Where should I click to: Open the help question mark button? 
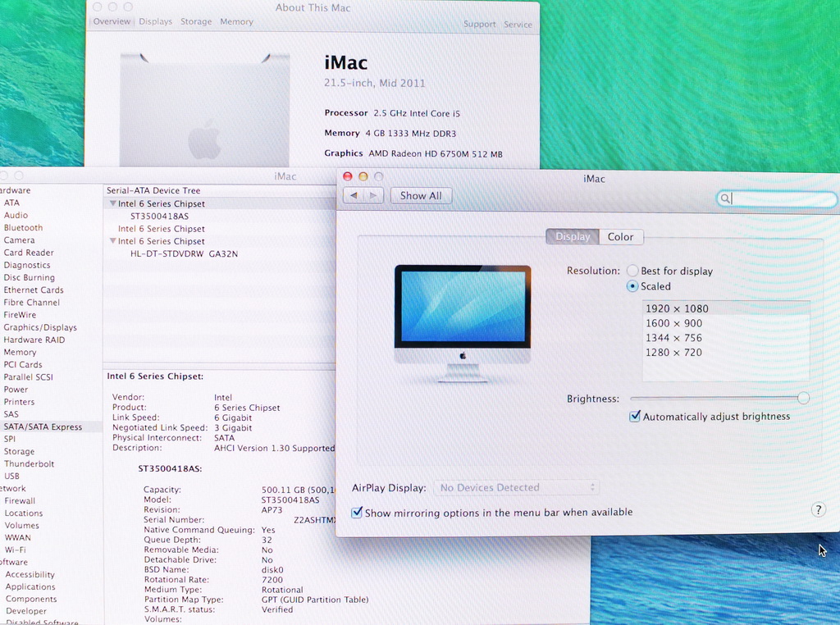point(818,509)
